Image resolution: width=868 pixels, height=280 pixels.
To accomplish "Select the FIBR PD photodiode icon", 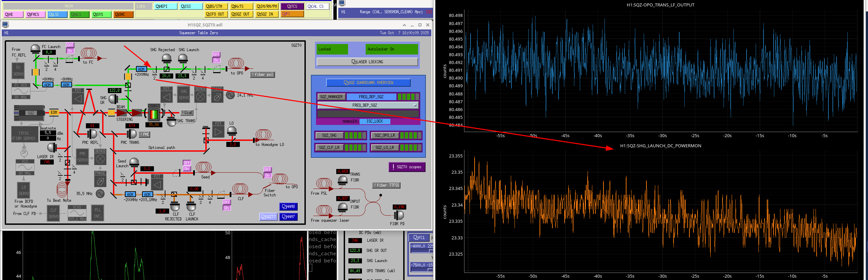I will tap(399, 215).
